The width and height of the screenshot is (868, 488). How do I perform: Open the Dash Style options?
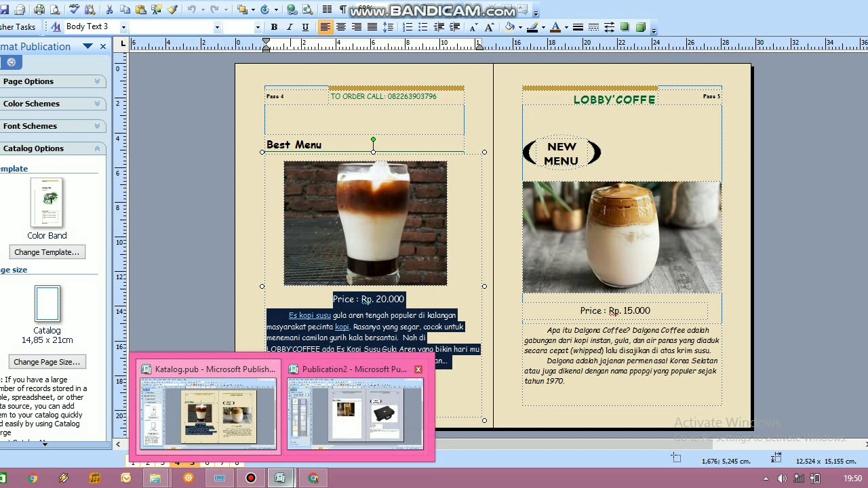(593, 27)
